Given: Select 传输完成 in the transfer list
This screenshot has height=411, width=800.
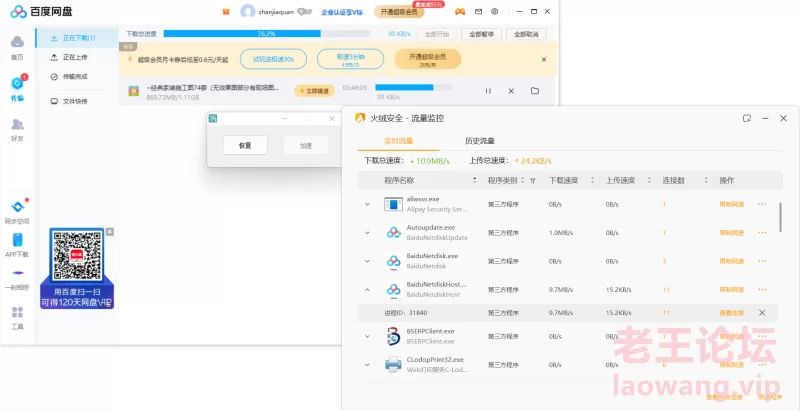Looking at the screenshot, I should (x=77, y=76).
